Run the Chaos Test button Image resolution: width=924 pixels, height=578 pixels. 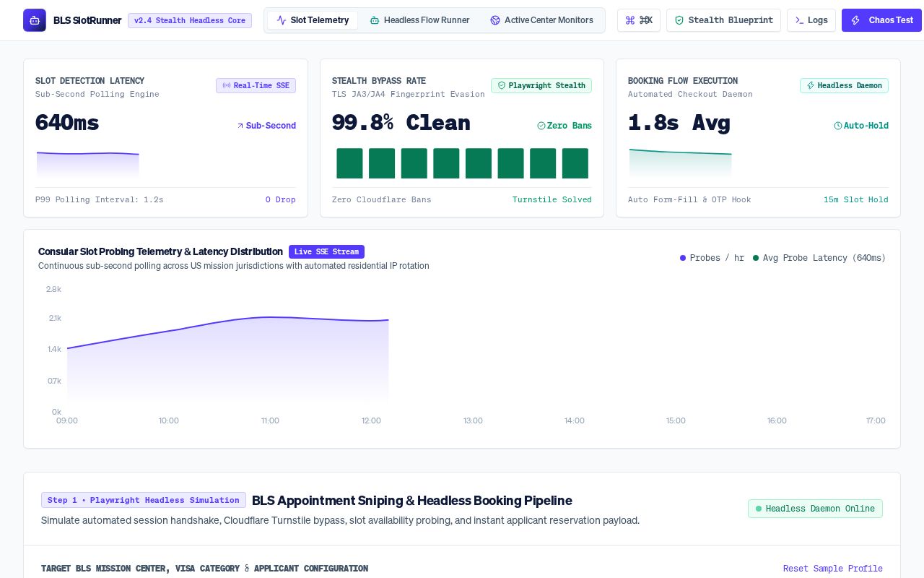(x=882, y=20)
